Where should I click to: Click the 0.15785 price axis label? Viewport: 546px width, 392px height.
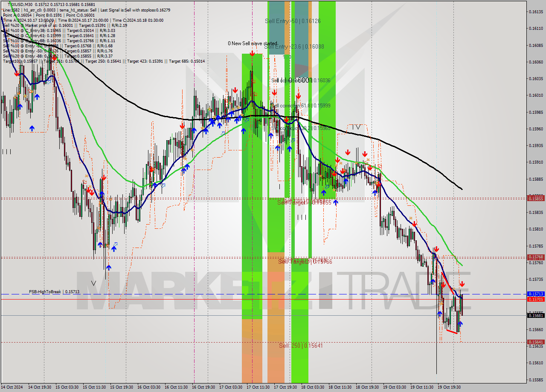click(x=536, y=246)
